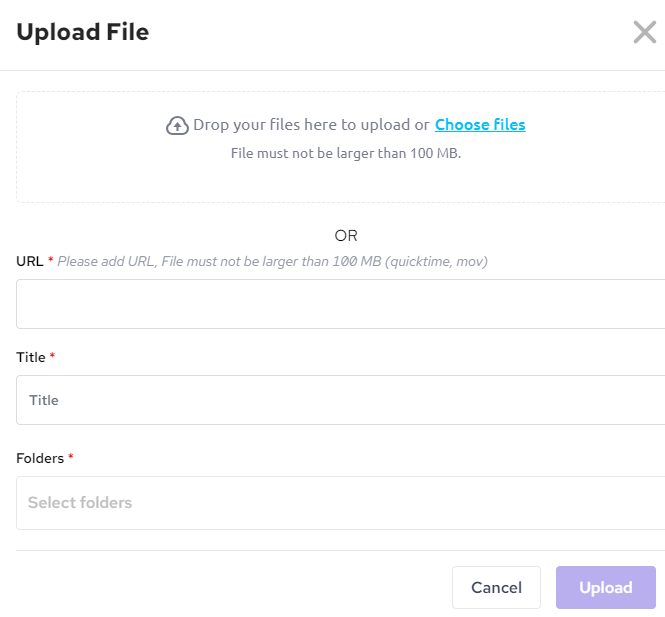Open the Select folders dropdown
Image resolution: width=665 pixels, height=617 pixels.
(340, 503)
